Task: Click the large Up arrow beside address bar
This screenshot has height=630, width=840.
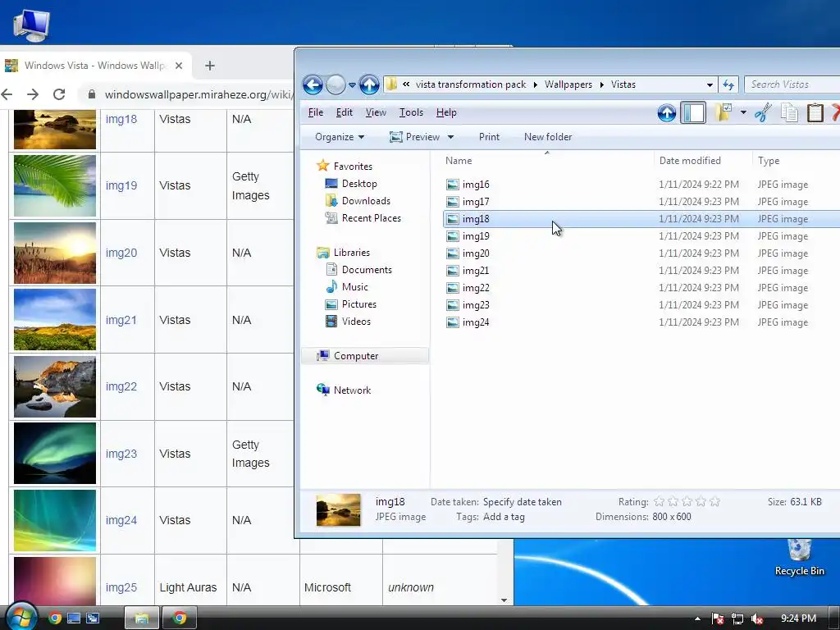Action: 369,84
